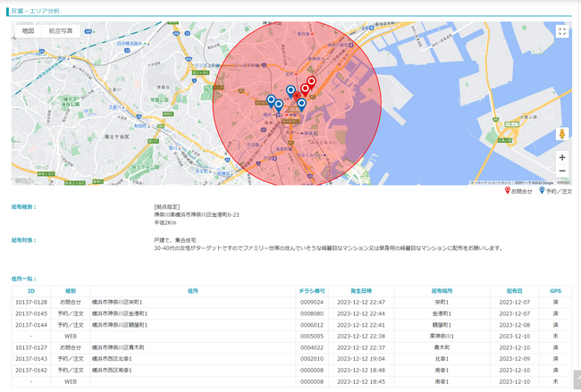Screen dimensions: 581x392
Task: Click the GPS column header
Action: coord(555,291)
